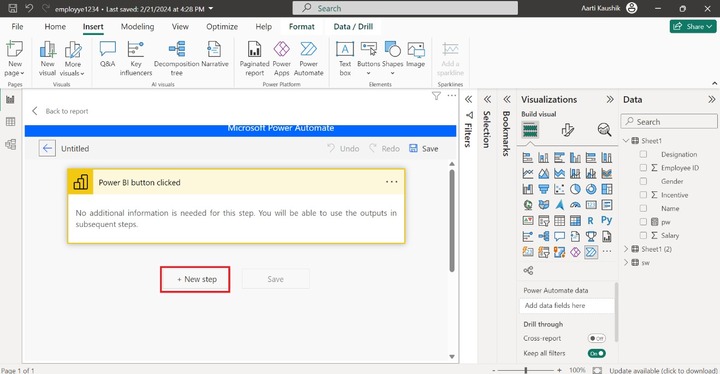This screenshot has width=720, height=374.
Task: Open the File menu
Action: [17, 27]
